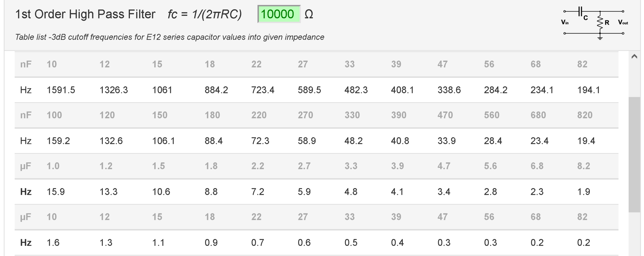Select the 1591.5 Hz frequency cell
Viewport: 644px width, 256px height.
[x=61, y=90]
